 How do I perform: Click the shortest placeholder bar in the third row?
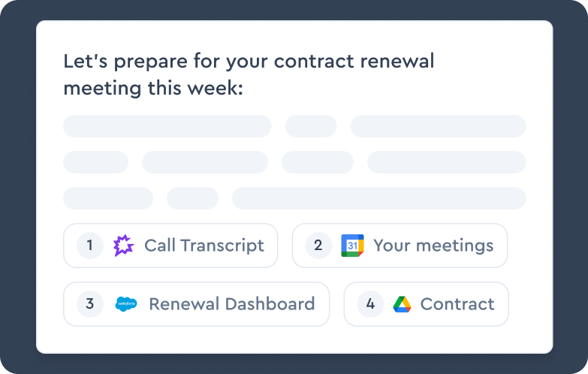[192, 198]
